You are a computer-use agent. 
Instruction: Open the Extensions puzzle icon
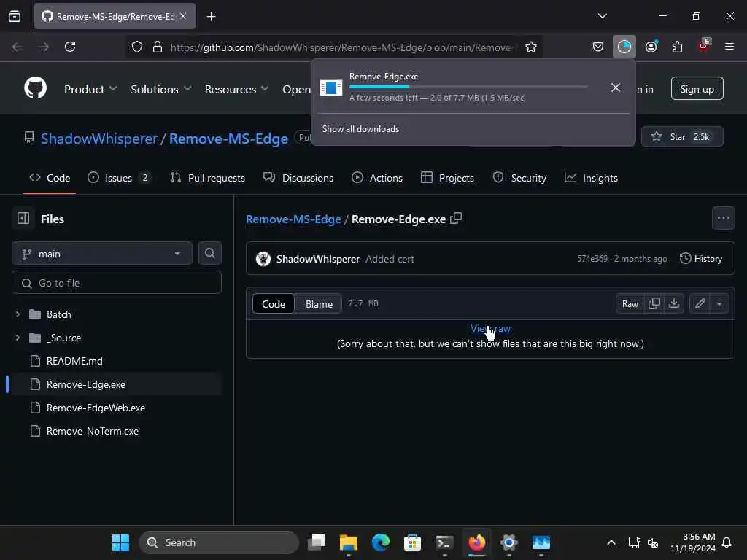click(677, 47)
